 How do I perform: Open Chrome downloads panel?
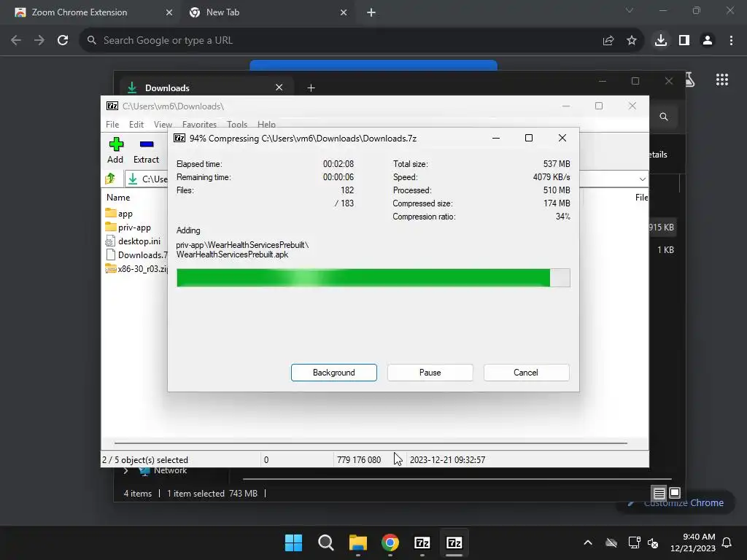(661, 40)
